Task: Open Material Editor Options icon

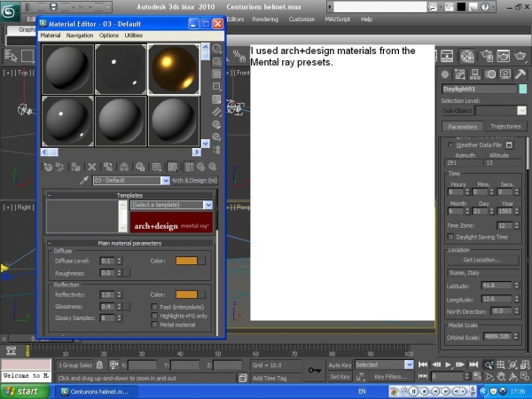Action: (x=216, y=124)
